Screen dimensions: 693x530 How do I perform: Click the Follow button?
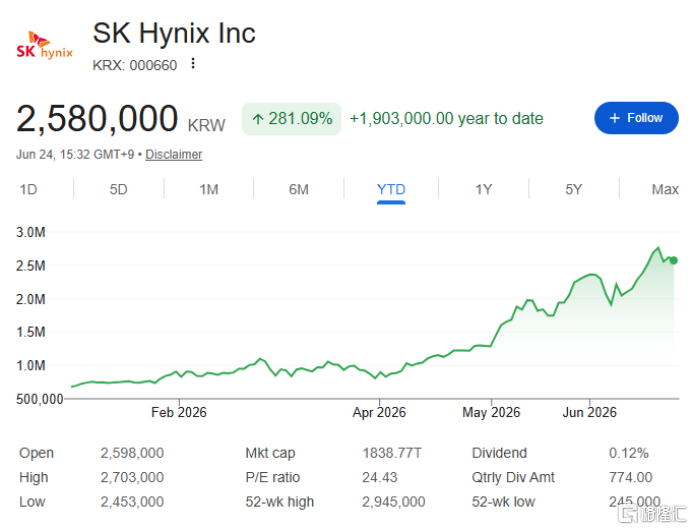636,118
